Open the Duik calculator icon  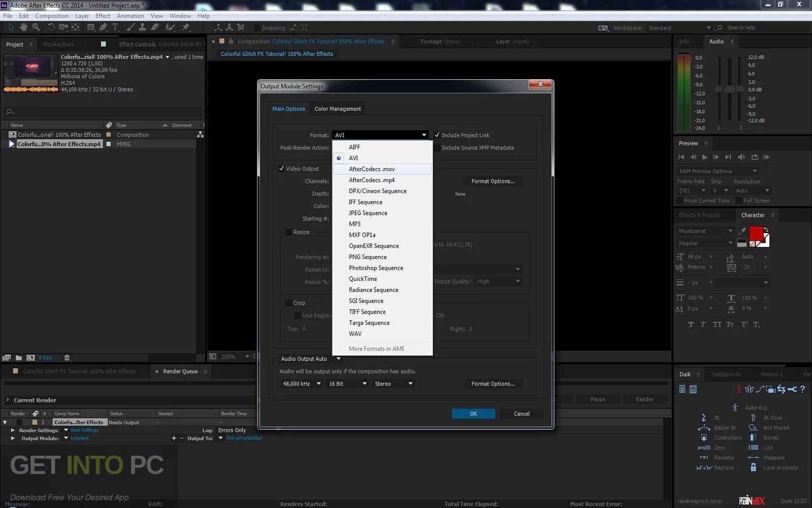coord(693,389)
